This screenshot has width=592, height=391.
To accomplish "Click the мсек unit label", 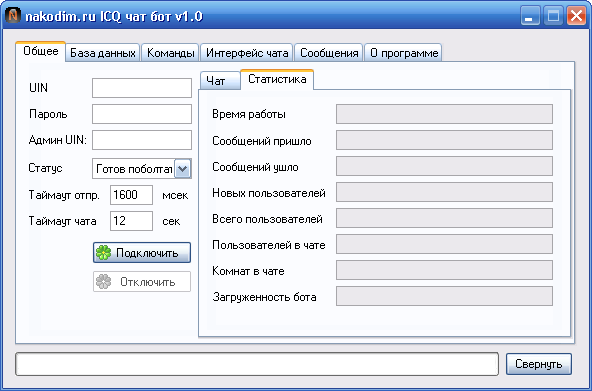I will tap(175, 196).
